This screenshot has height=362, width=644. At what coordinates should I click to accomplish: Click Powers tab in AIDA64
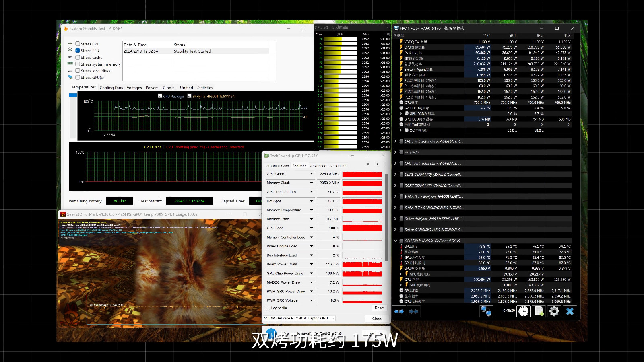pos(152,88)
